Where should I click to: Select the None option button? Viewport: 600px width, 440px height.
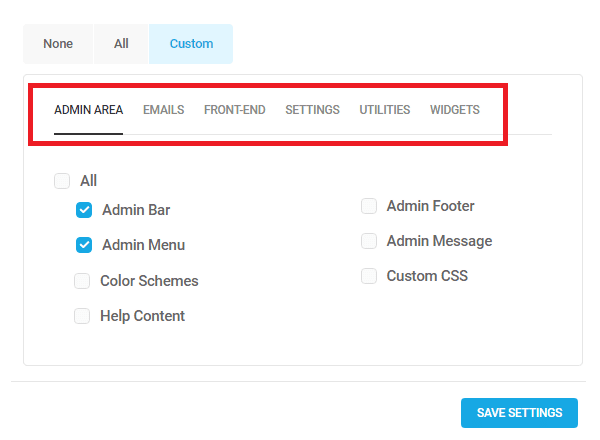(x=58, y=44)
